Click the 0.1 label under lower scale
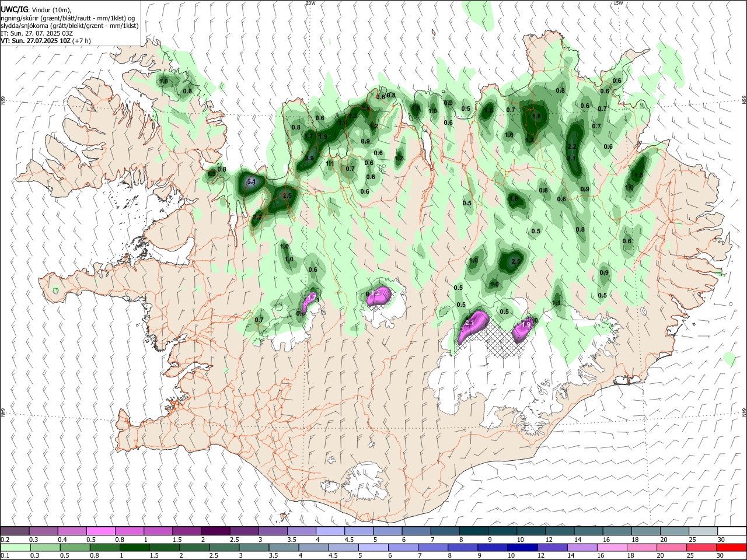The image size is (747, 560). 5,556
